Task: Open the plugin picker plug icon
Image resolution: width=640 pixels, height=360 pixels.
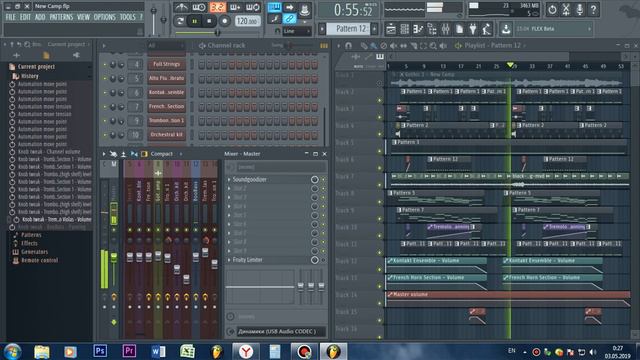Action: click(473, 29)
